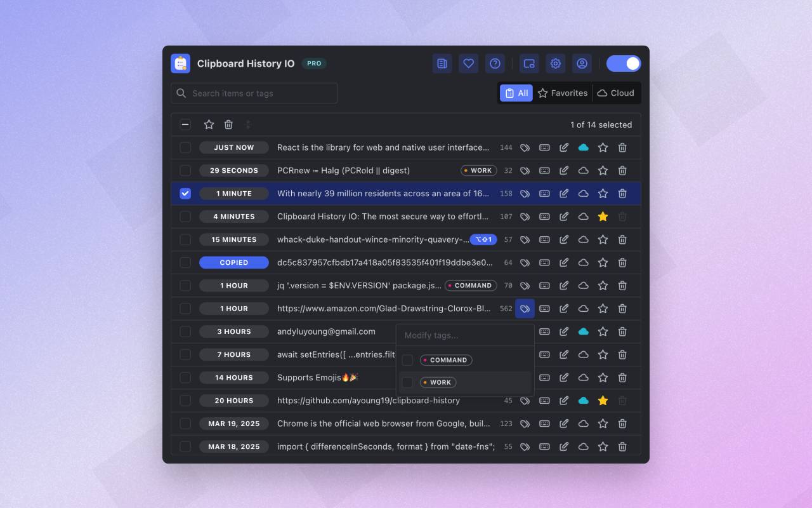
Task: Open the changelog document icon in header
Action: 442,63
